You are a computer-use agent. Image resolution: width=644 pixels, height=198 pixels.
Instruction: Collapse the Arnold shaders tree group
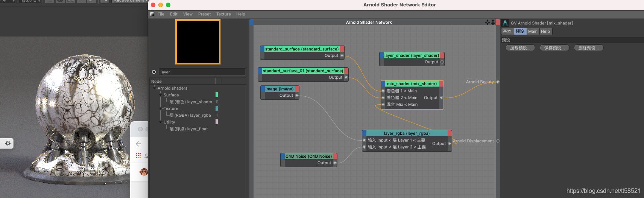coord(155,88)
